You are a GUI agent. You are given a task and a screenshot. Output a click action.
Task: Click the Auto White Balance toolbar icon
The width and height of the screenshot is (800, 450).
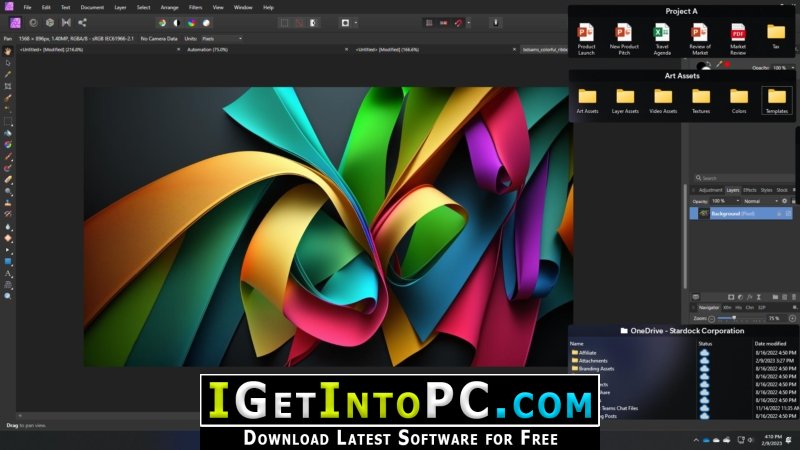206,23
